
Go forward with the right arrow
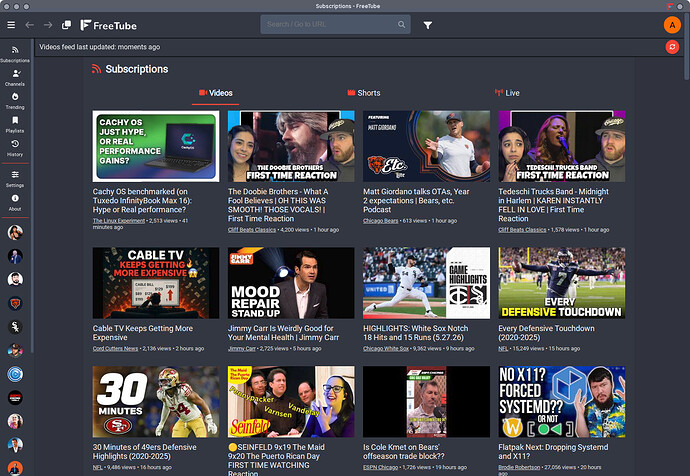(48, 25)
